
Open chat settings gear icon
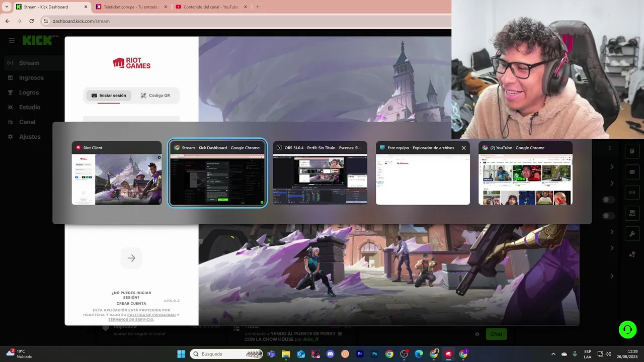(477, 334)
